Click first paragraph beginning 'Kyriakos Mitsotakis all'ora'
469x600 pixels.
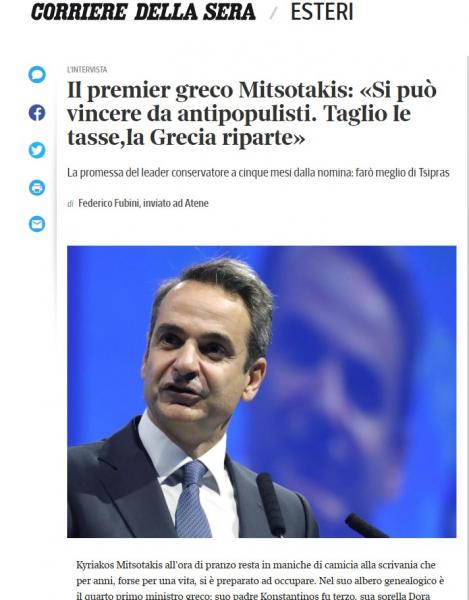260,580
